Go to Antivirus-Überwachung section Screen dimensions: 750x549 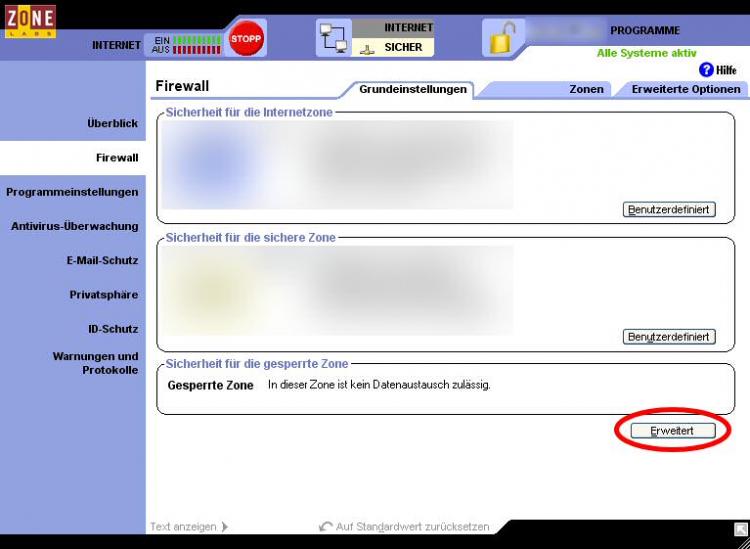[x=74, y=226]
